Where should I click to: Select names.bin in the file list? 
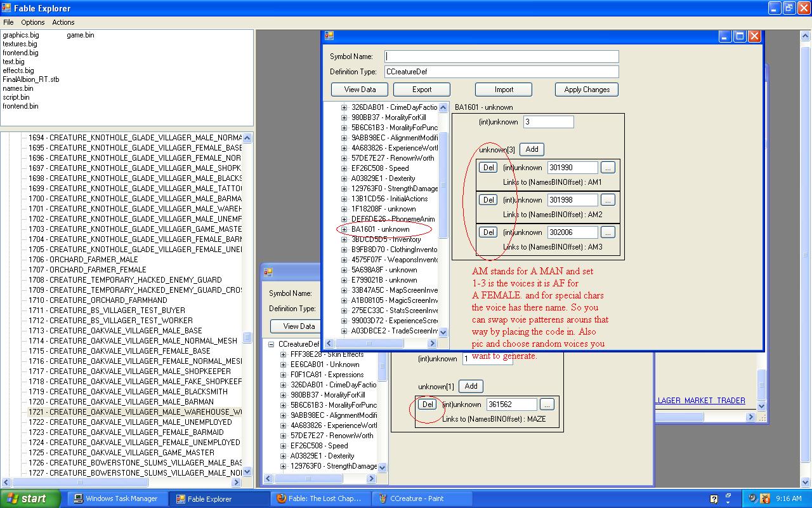[x=18, y=88]
